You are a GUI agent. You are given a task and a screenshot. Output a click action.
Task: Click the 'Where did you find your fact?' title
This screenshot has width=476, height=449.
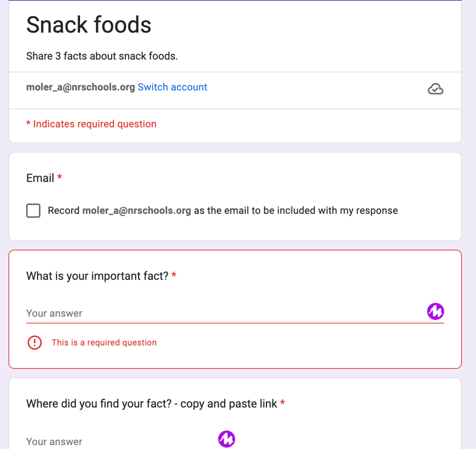coord(152,404)
